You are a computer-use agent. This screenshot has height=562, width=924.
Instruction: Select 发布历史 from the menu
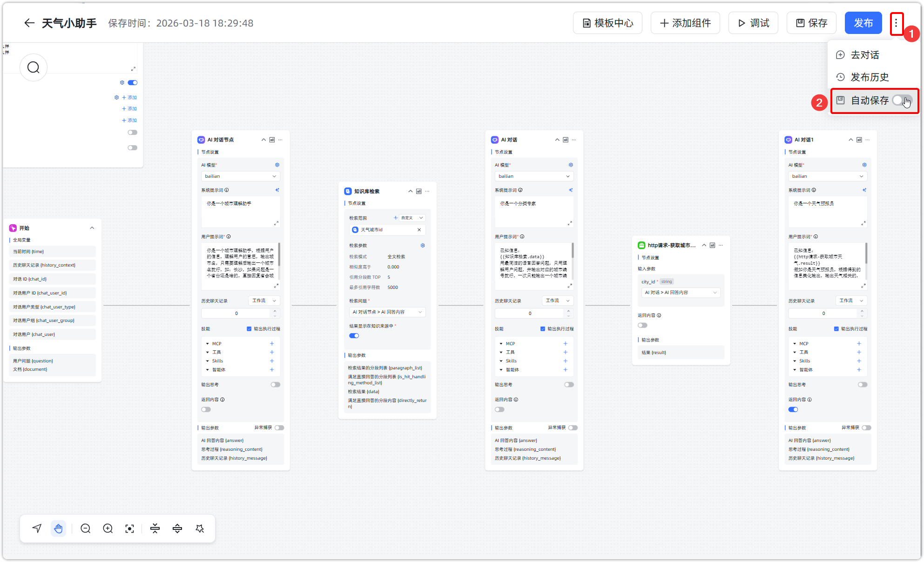coord(870,77)
